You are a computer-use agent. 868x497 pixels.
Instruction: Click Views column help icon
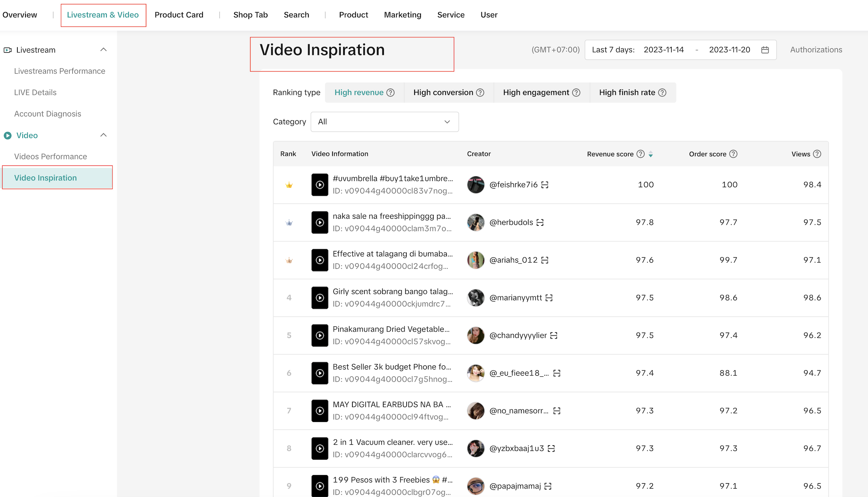(x=817, y=154)
